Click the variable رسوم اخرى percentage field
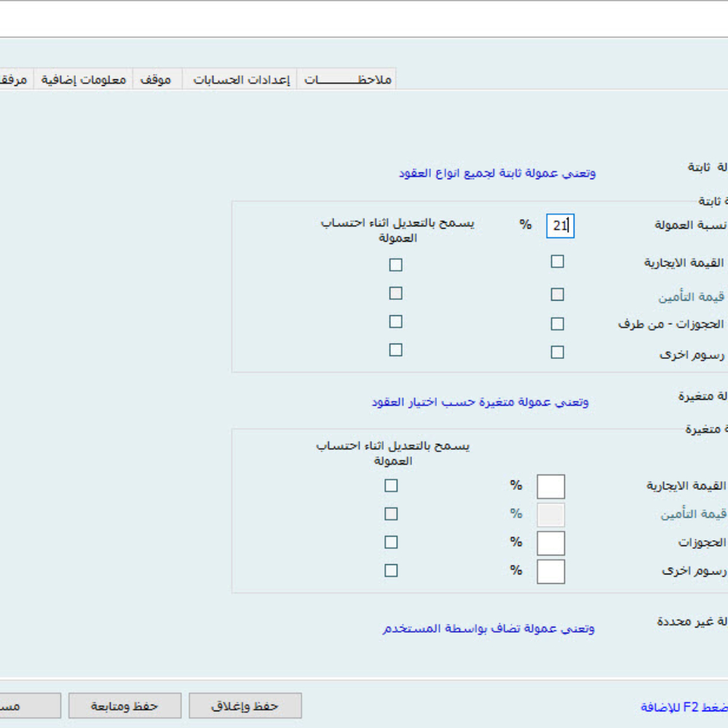728x728 pixels. coord(550,571)
